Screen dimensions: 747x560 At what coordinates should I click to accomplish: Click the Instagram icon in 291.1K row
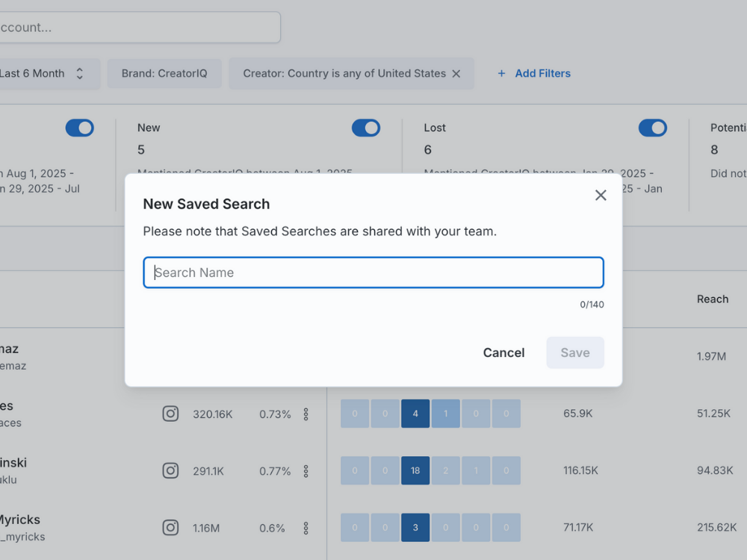(x=170, y=471)
